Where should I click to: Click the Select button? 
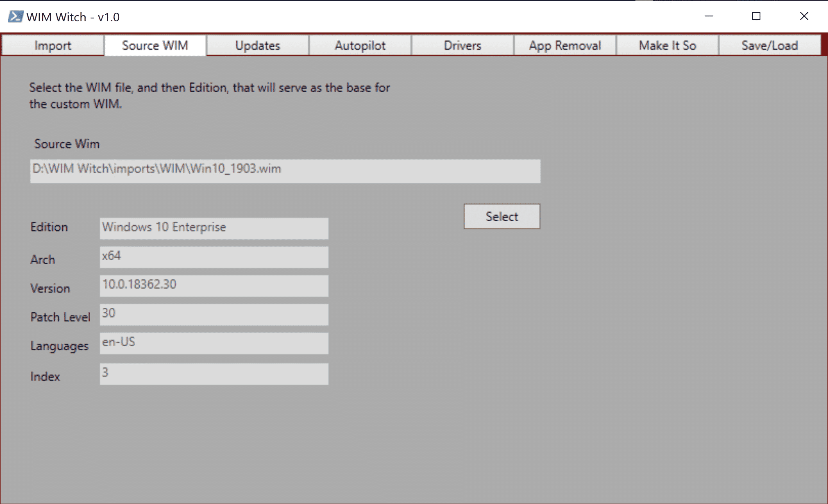(x=502, y=216)
